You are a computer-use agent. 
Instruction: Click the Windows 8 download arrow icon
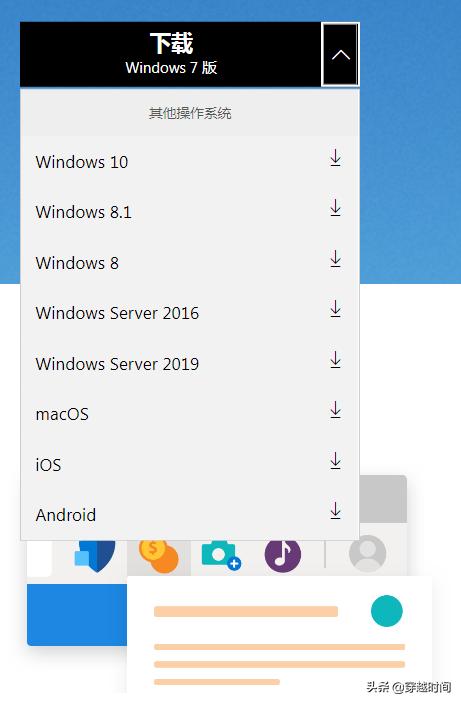point(335,259)
